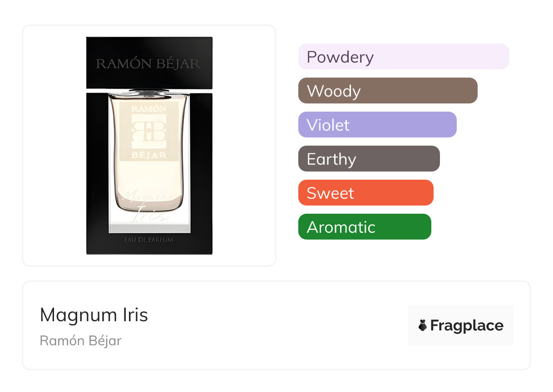Click the RAMÓN text above the bottle monogram
The height and width of the screenshot is (392, 553).
pyautogui.click(x=149, y=108)
